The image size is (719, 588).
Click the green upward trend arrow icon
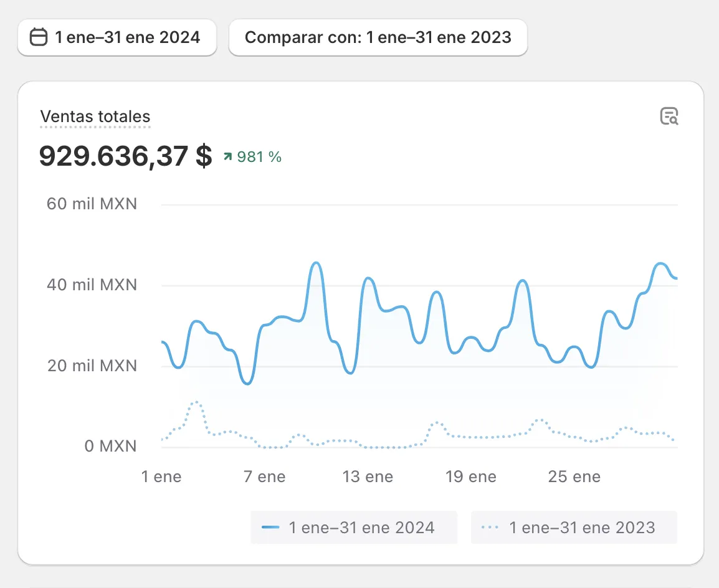point(227,157)
